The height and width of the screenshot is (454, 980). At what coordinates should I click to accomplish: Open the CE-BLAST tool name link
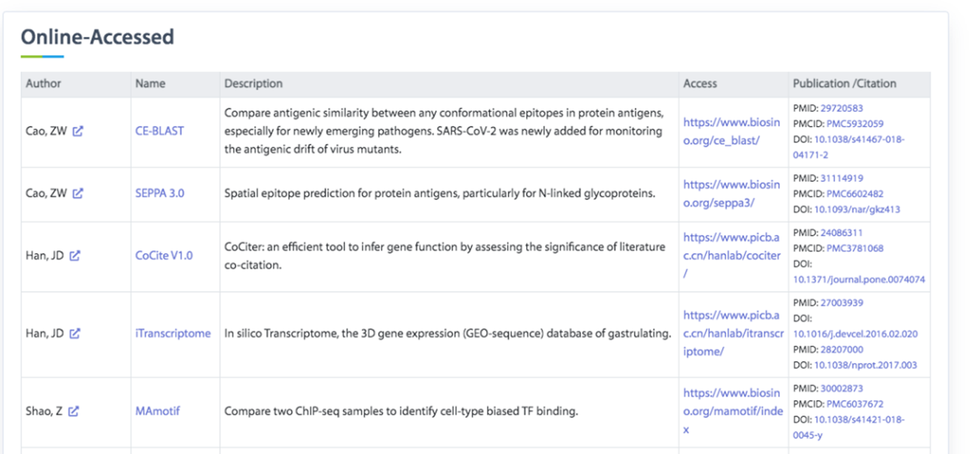159,131
